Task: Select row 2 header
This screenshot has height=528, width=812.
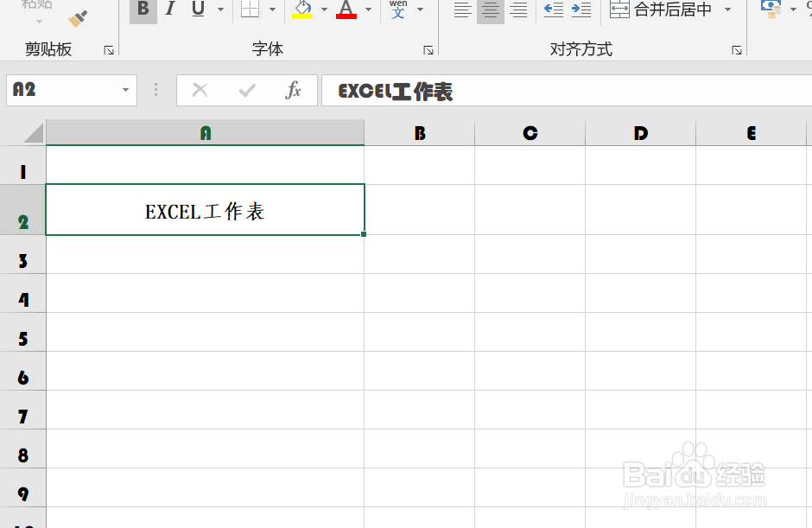Action: coord(22,210)
